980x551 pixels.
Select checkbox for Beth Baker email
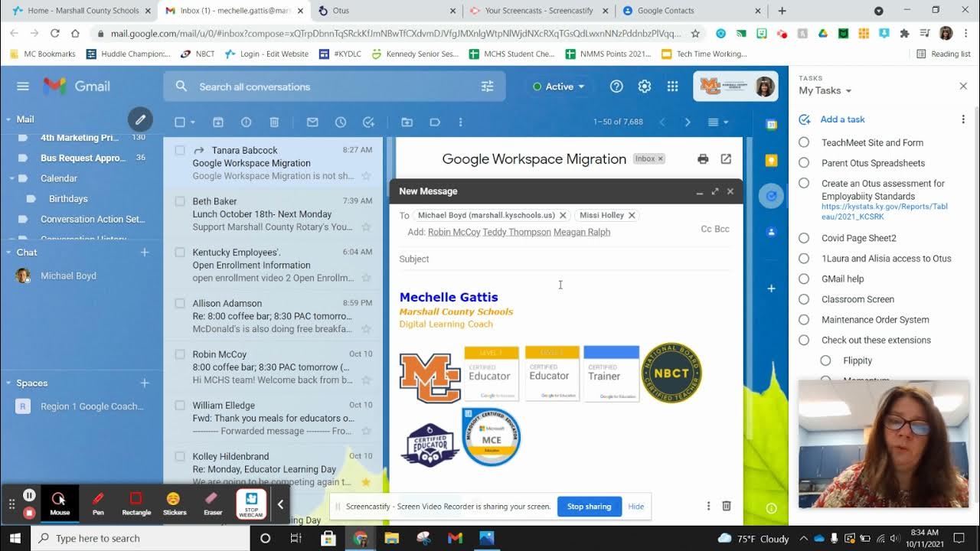click(180, 201)
